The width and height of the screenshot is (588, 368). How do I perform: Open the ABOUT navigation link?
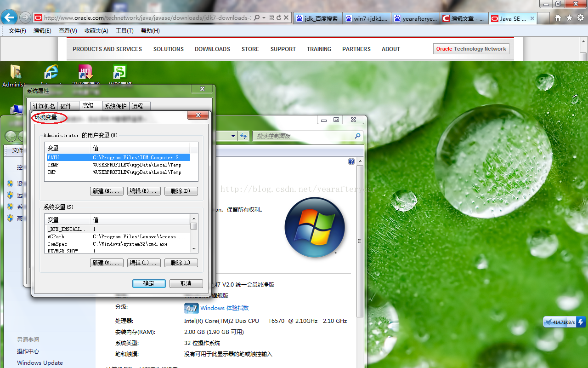pyautogui.click(x=391, y=49)
